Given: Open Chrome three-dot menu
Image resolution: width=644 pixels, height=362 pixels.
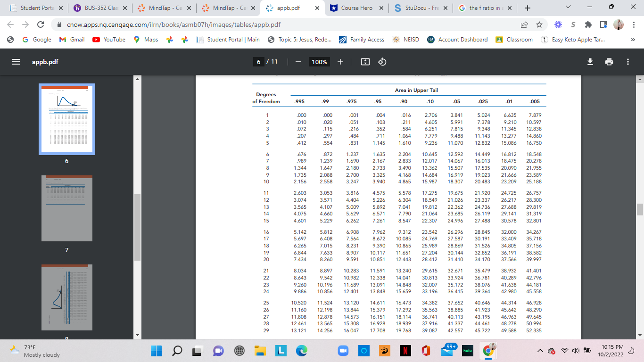Looking at the screenshot, I should coord(634,25).
